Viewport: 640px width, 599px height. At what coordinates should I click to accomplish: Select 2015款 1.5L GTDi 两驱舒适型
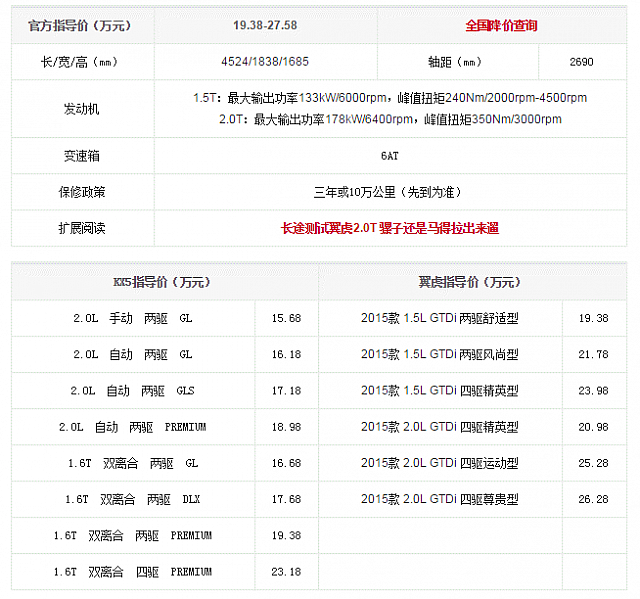coord(440,318)
